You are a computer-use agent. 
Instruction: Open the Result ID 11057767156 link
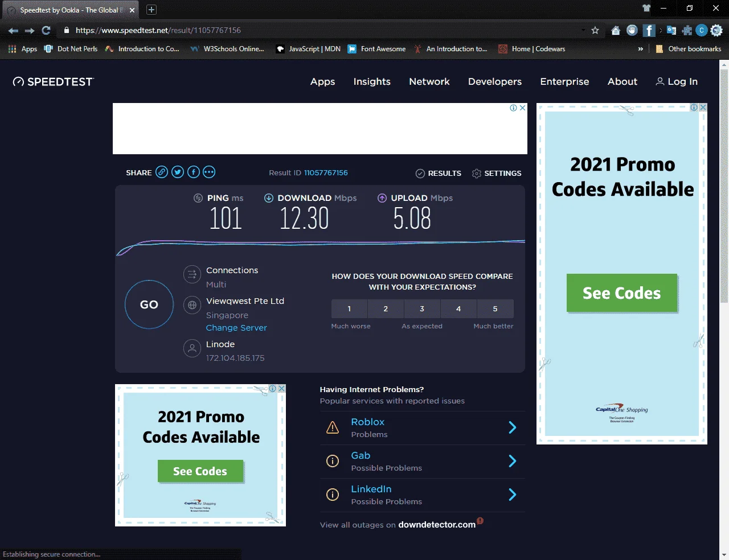click(326, 172)
